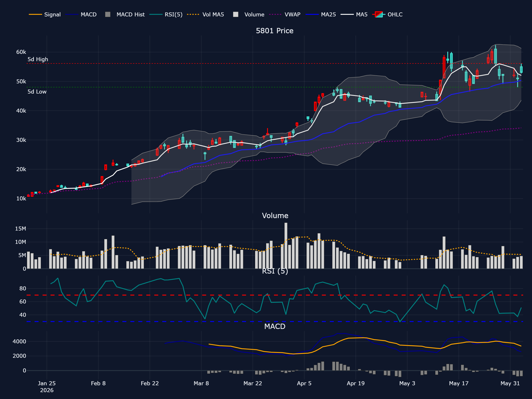This screenshot has height=399, width=532.
Task: Click the 60k price axis label
Action: (x=21, y=52)
